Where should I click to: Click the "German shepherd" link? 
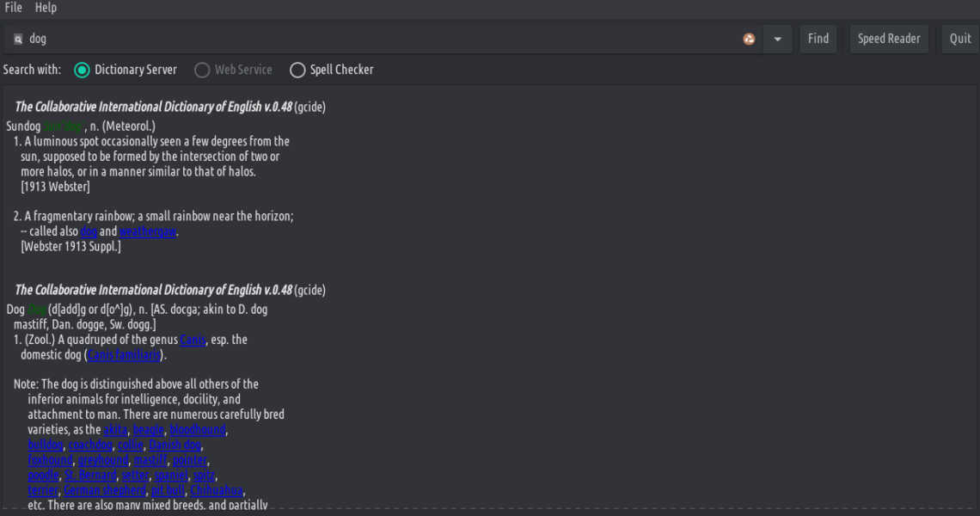pos(105,490)
